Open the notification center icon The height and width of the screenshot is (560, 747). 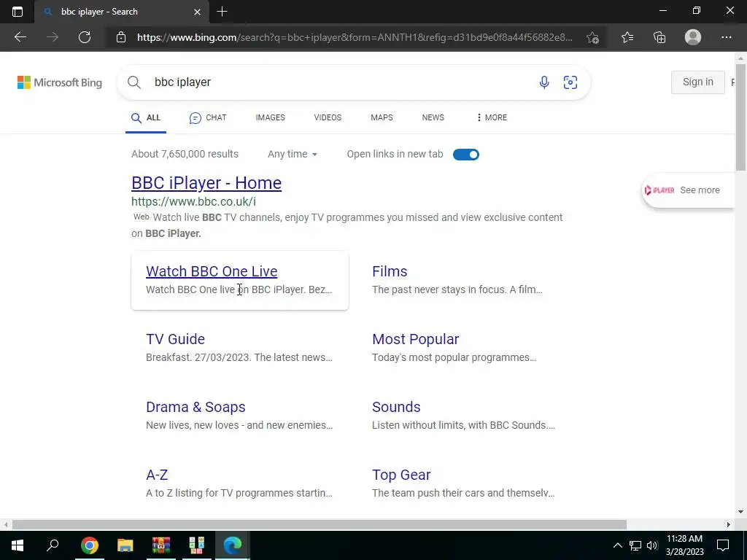tap(723, 545)
